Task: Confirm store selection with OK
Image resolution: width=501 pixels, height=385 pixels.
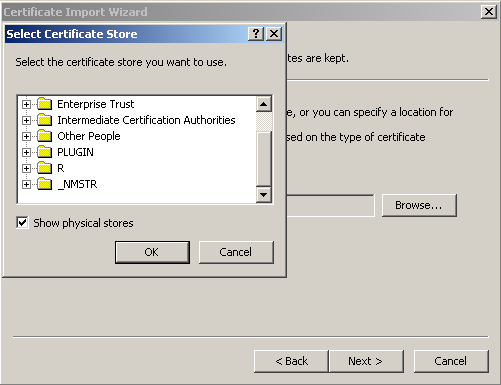Action: [152, 252]
